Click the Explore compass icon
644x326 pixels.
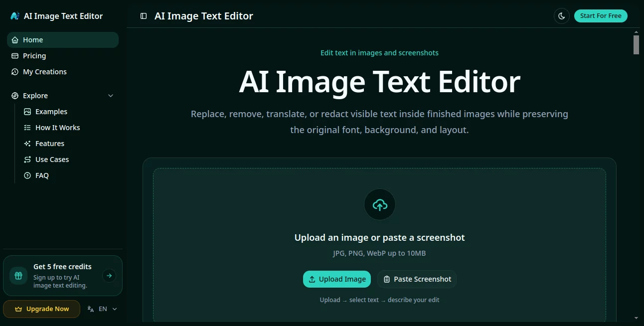click(x=15, y=96)
